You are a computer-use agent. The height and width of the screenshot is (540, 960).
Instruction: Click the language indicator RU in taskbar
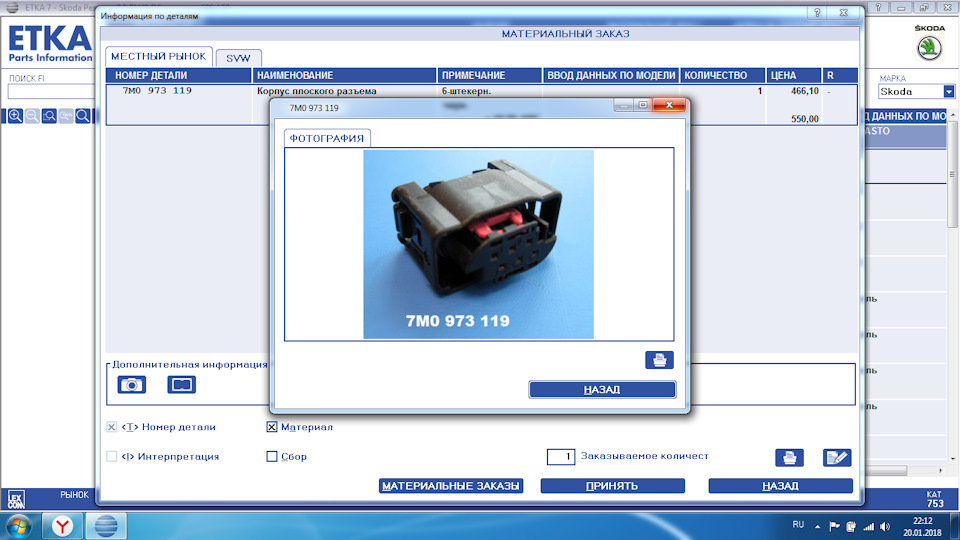coord(798,525)
